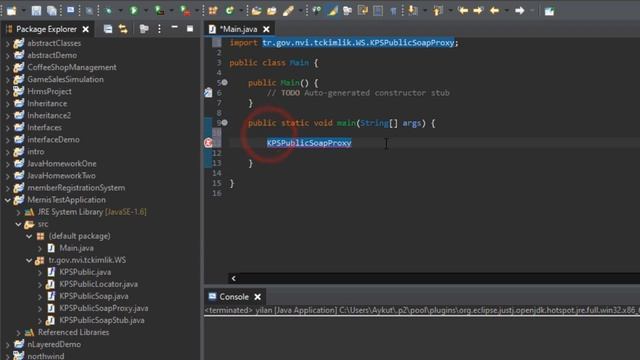
Task: Collapse All in Package Explorer
Action: point(108,29)
